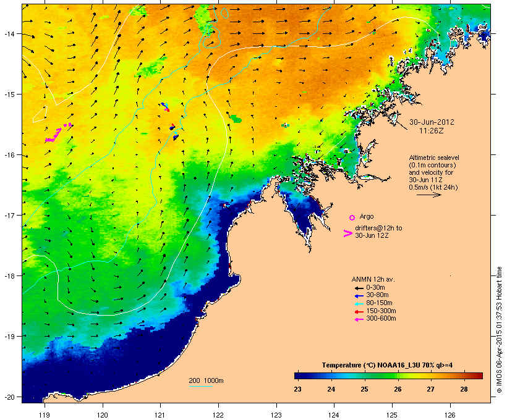Click the IMOS copyright timestamp text
Viewport: 507px width, 420px height.
point(499,330)
